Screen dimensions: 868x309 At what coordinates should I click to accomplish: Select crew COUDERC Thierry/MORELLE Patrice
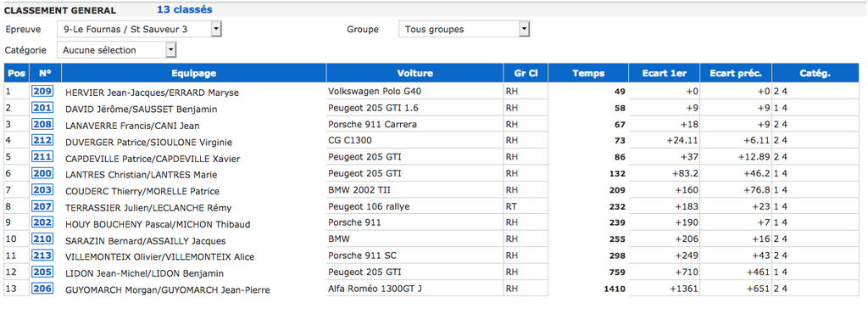point(142,191)
